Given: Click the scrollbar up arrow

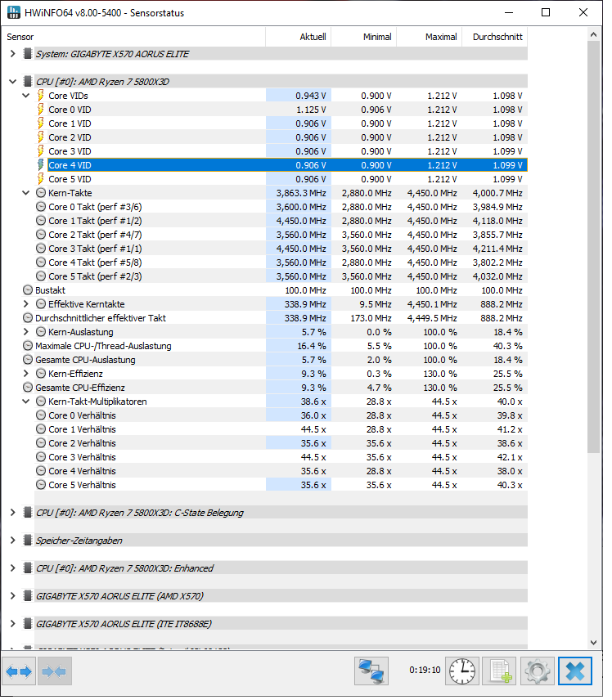Looking at the screenshot, I should tap(595, 35).
